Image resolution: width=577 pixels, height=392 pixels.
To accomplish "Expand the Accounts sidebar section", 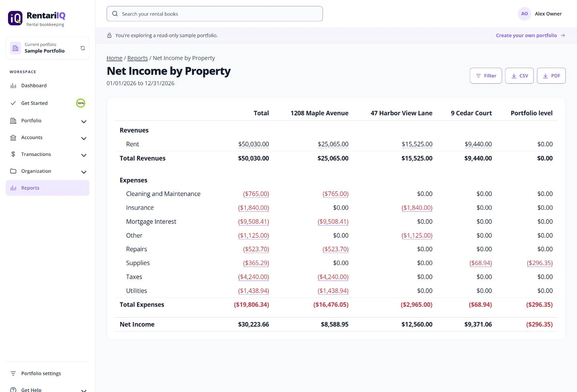I will point(84,138).
